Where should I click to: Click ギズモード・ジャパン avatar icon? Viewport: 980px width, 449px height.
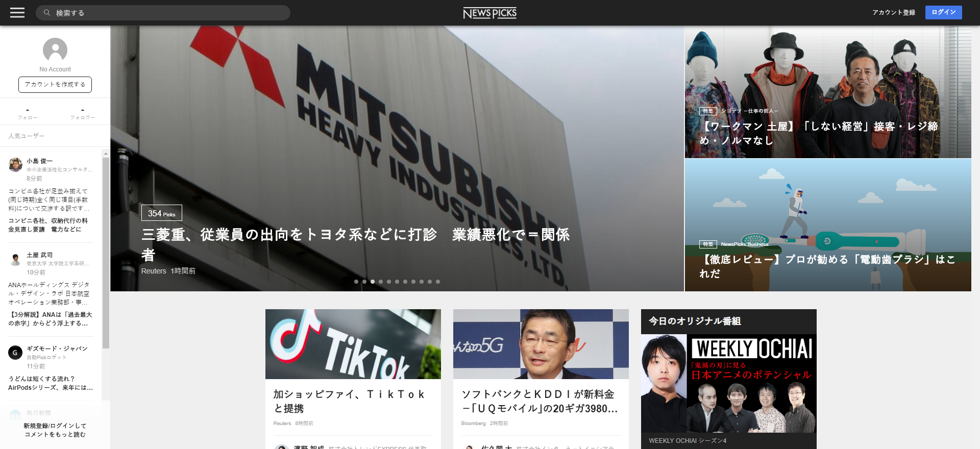pyautogui.click(x=15, y=353)
